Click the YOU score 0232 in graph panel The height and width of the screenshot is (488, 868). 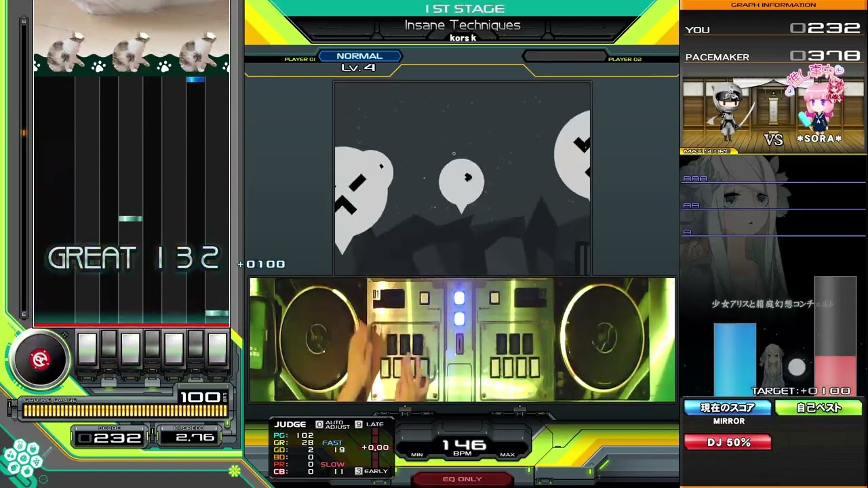pyautogui.click(x=825, y=28)
